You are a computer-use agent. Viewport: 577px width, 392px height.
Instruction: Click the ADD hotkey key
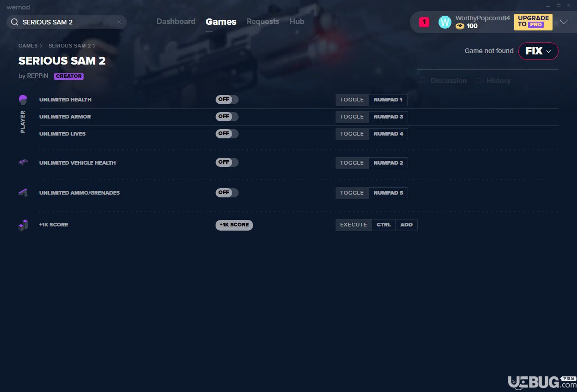407,225
